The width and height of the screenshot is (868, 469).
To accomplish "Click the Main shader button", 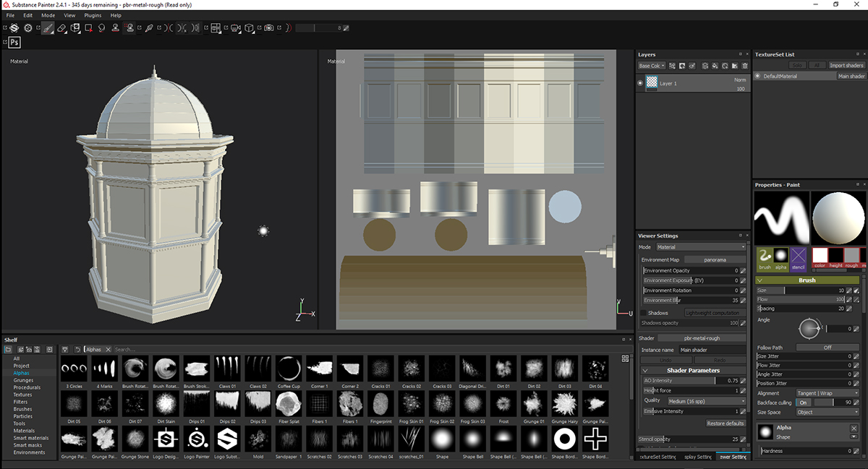I will pos(851,76).
